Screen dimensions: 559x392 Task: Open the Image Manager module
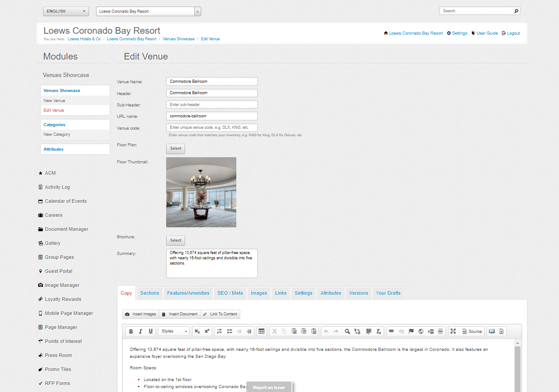tap(62, 285)
